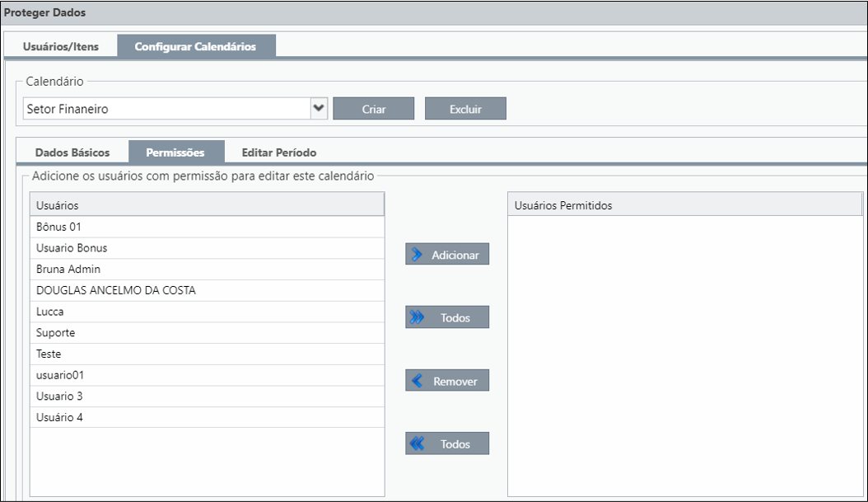
Task: Select user Bônus 01 in the list
Action: [x=207, y=228]
